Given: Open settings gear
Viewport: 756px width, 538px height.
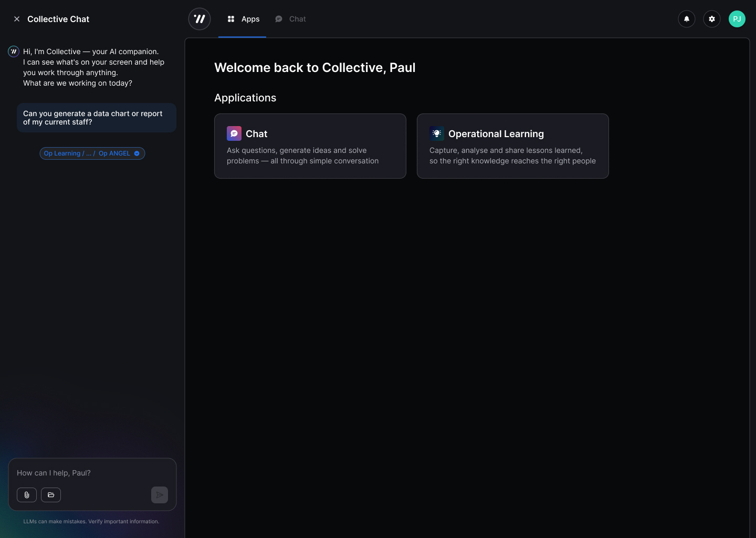Looking at the screenshot, I should 712,19.
